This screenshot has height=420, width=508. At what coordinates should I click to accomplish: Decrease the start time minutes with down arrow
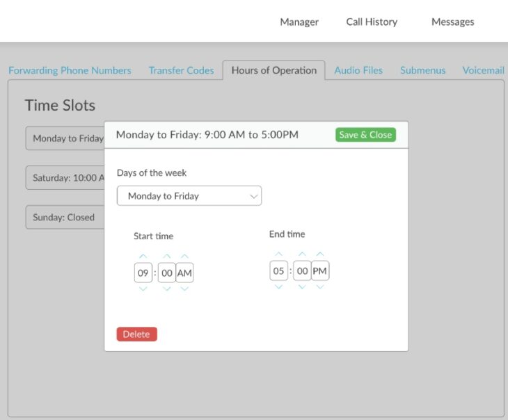click(167, 289)
